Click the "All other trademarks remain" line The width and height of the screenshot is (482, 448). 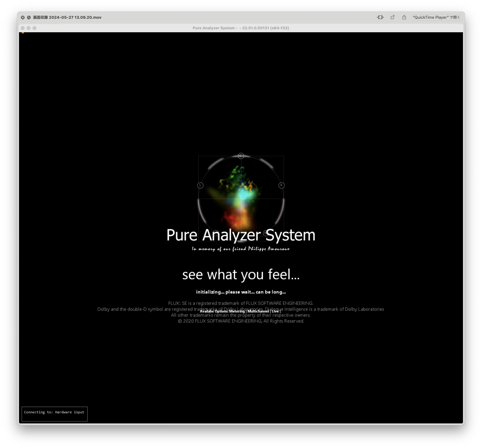[241, 315]
